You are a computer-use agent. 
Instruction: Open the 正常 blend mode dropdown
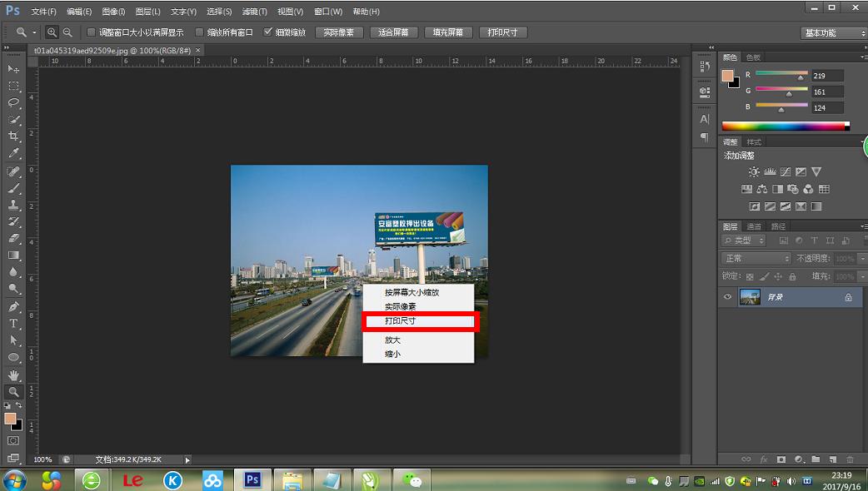pos(756,259)
